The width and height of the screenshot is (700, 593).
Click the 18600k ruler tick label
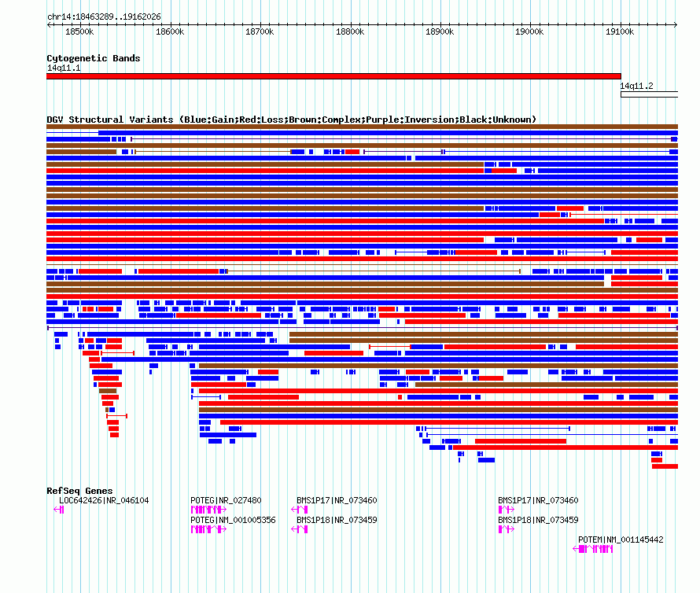point(170,31)
